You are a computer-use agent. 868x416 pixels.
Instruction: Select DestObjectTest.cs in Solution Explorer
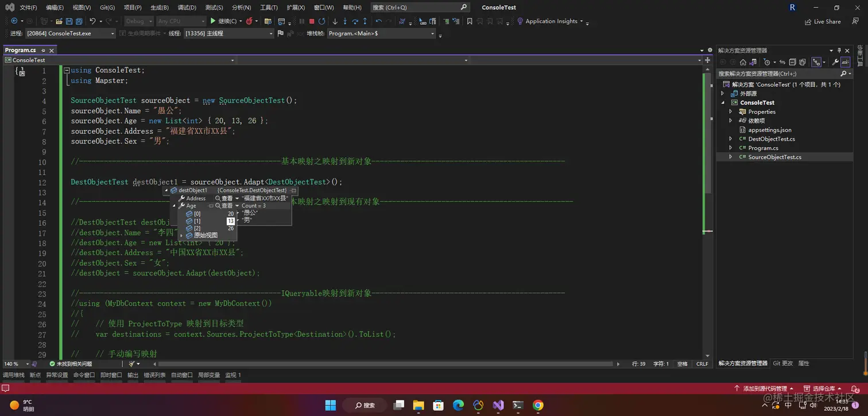pos(772,138)
